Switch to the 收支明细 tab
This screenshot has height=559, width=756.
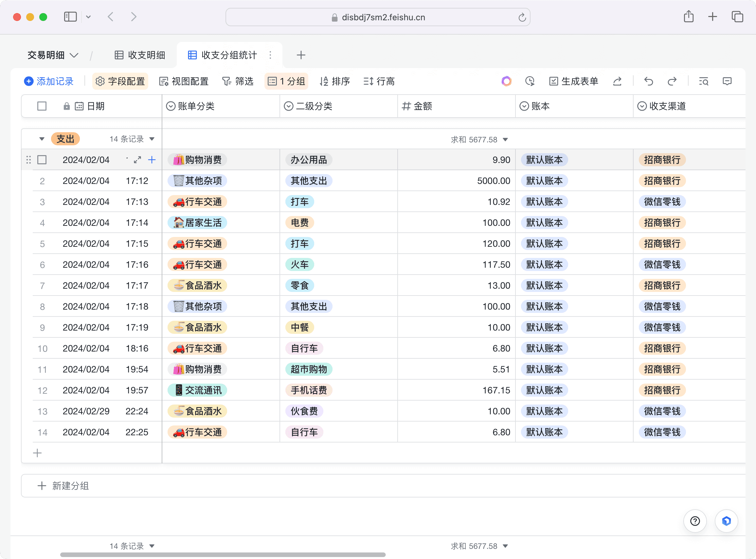click(x=140, y=55)
